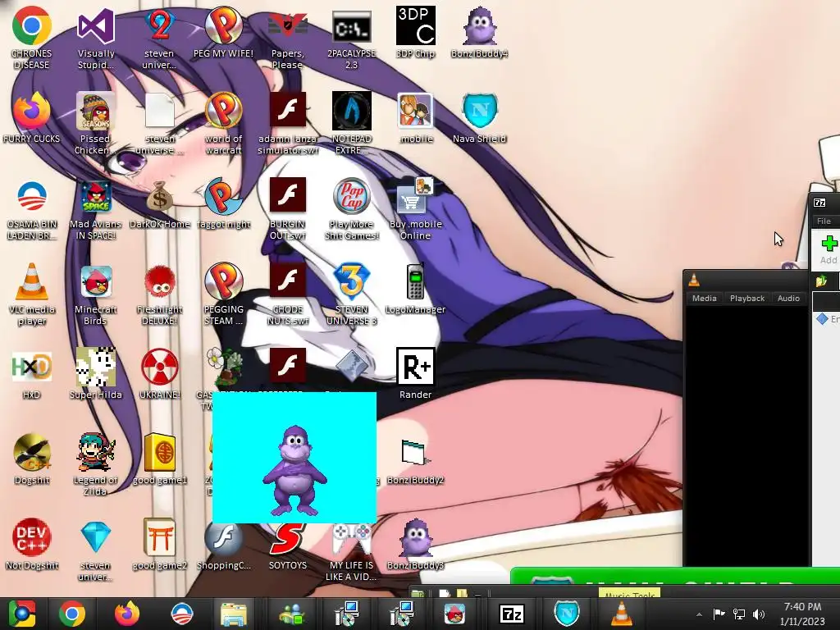Open the BonziBuddy4 desktop icon
Viewport: 840px width, 630px height.
(x=479, y=25)
